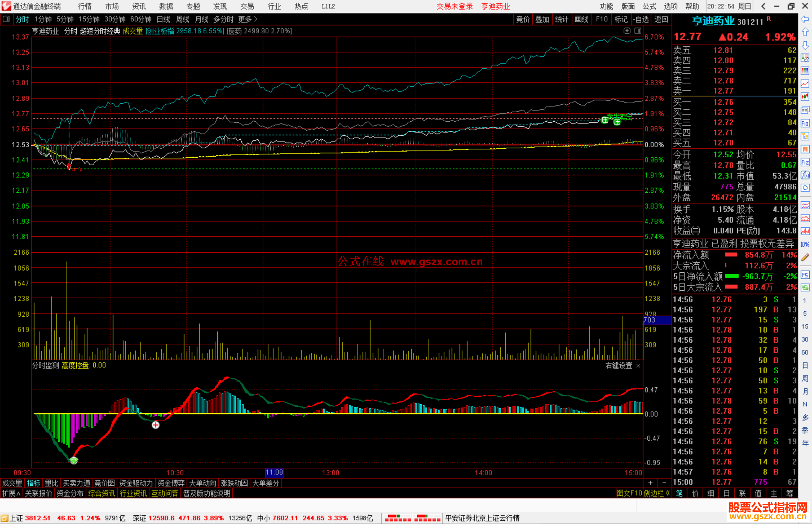
Task: Click the 10% sidebar icon
Action: [x=805, y=245]
